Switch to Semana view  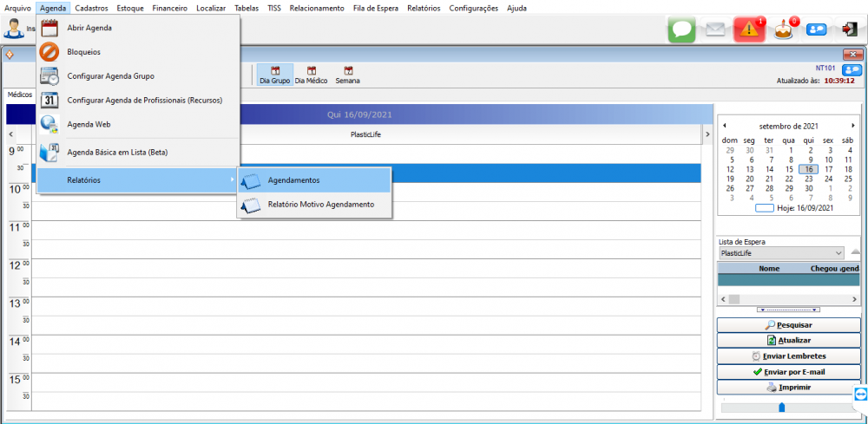click(x=347, y=75)
